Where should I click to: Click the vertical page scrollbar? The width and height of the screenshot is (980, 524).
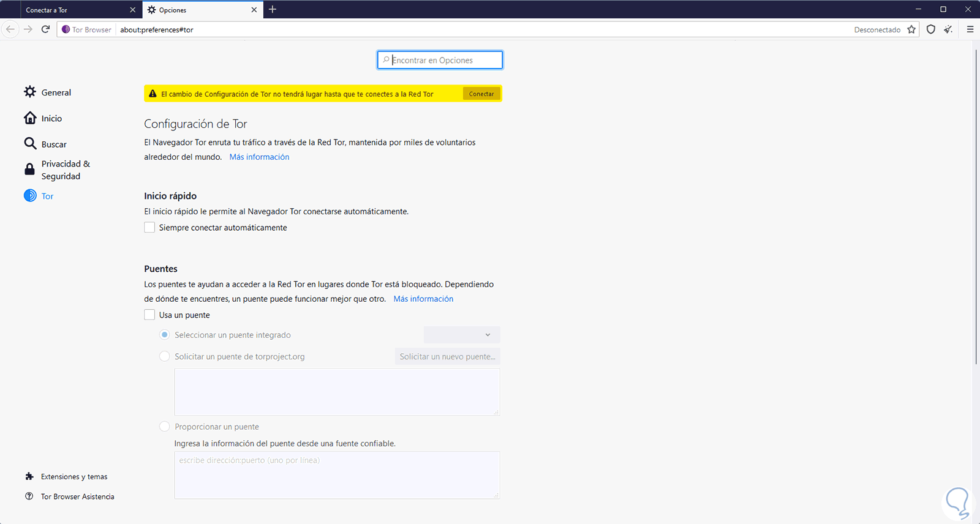point(976,207)
